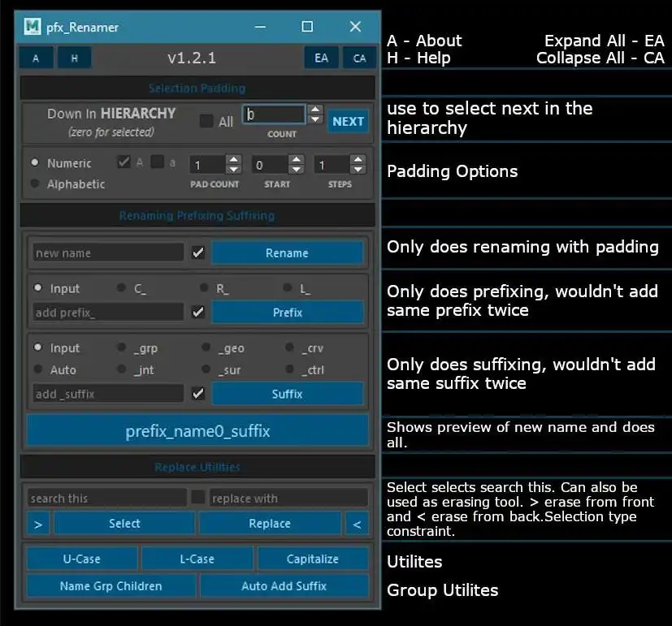The width and height of the screenshot is (672, 626).
Task: Select the _crv suffix option
Action: (290, 348)
